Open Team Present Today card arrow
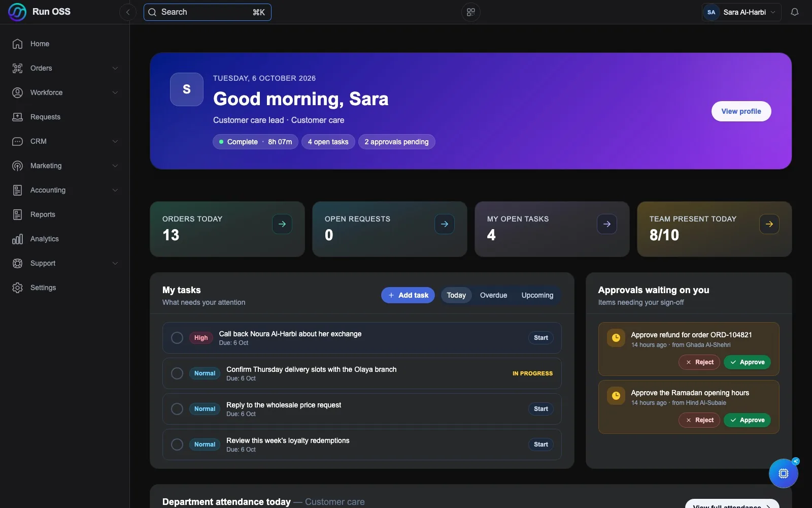Screen dimensions: 812x508 click(769, 224)
